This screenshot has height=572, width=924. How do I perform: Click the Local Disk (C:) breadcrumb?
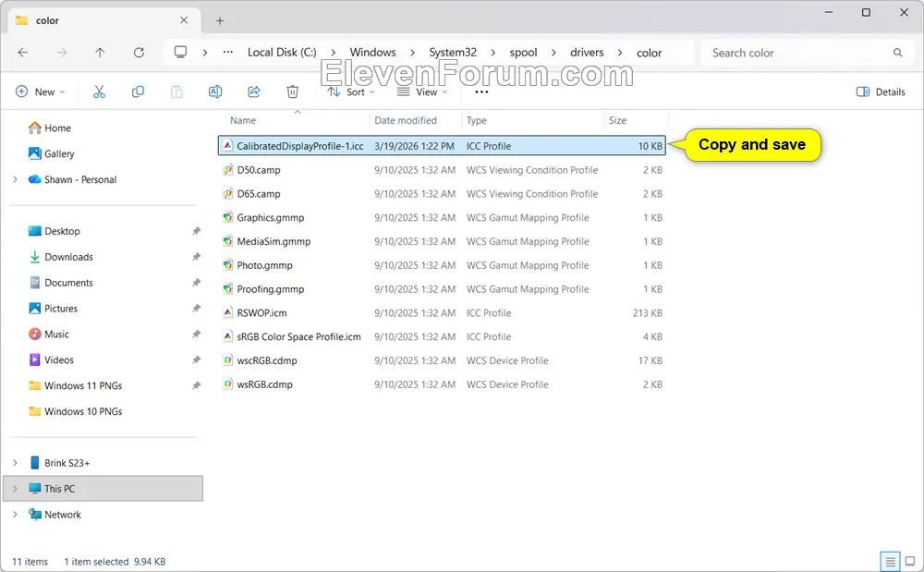coord(282,53)
